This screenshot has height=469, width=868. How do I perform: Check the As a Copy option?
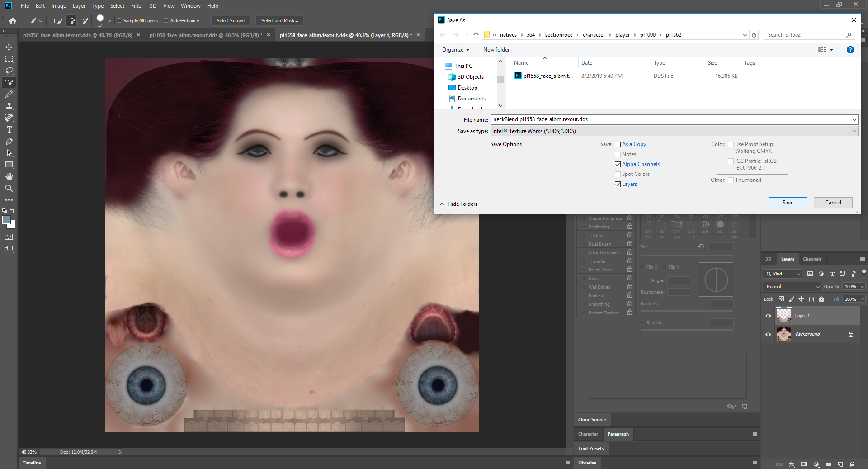(618, 145)
